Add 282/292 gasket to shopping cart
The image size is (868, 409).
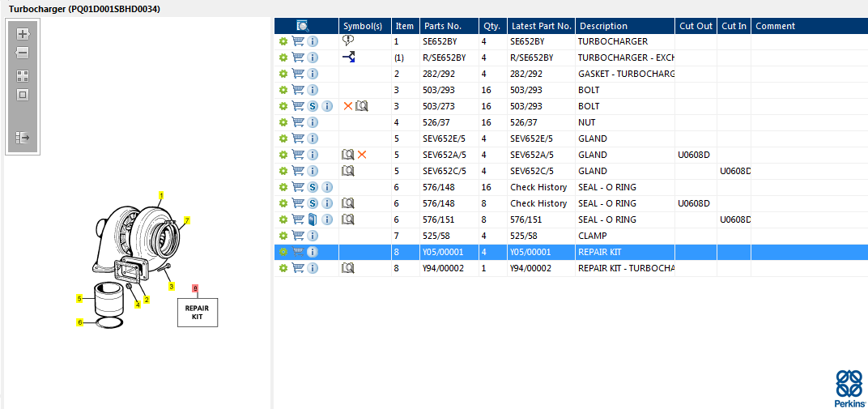(298, 74)
